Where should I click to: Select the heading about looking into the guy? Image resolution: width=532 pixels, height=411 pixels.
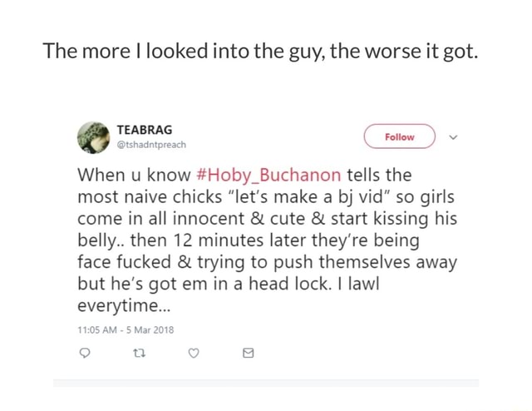(260, 51)
